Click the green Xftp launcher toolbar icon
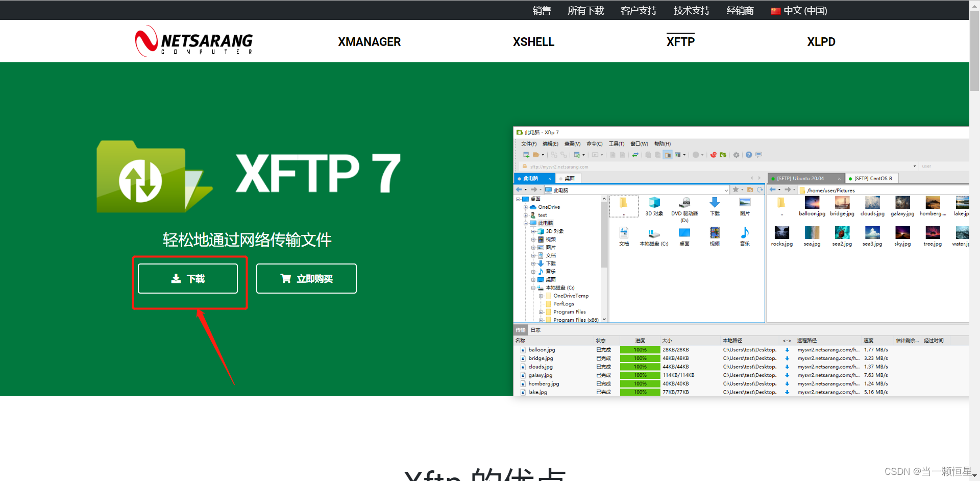This screenshot has height=481, width=980. tap(723, 155)
